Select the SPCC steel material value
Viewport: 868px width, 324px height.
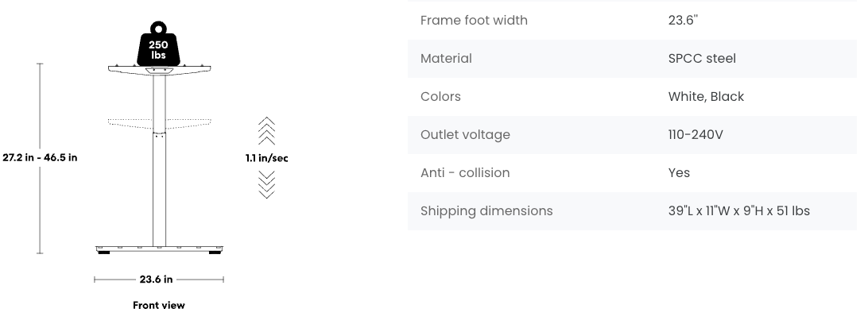[x=702, y=59]
